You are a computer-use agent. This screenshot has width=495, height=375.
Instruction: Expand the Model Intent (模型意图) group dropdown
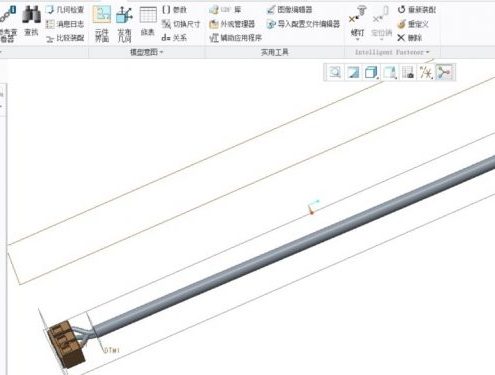click(146, 52)
